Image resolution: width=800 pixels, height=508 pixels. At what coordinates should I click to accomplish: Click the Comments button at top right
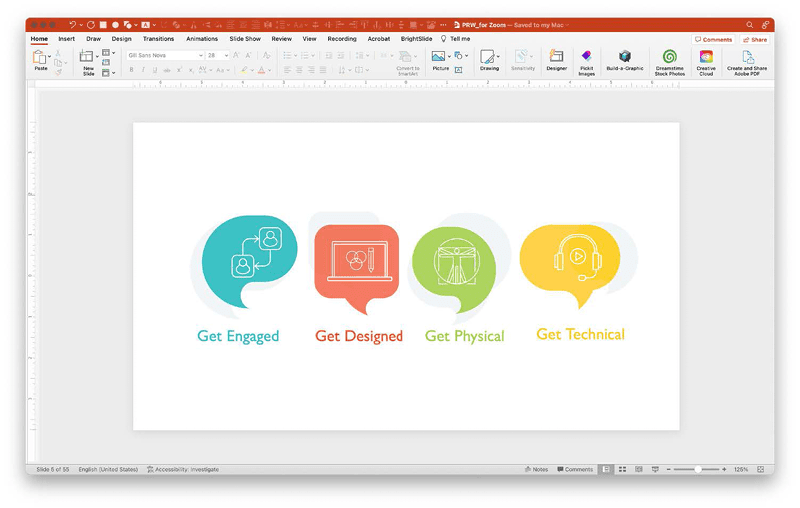713,39
